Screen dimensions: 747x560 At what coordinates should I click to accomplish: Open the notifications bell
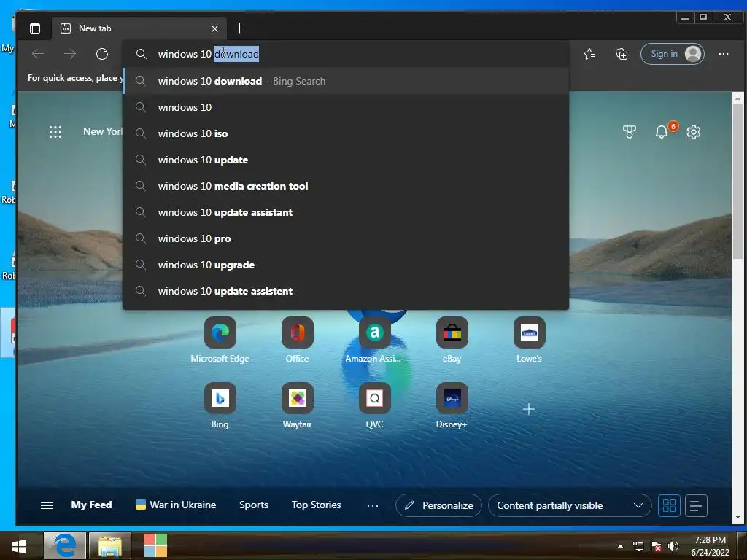(x=662, y=132)
